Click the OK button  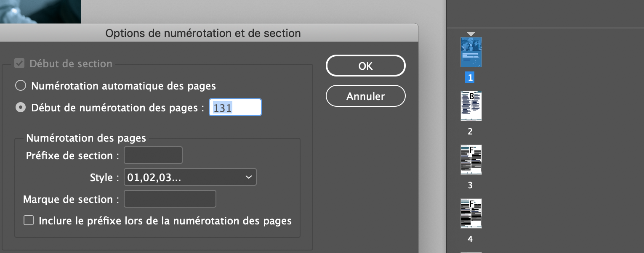click(x=365, y=66)
